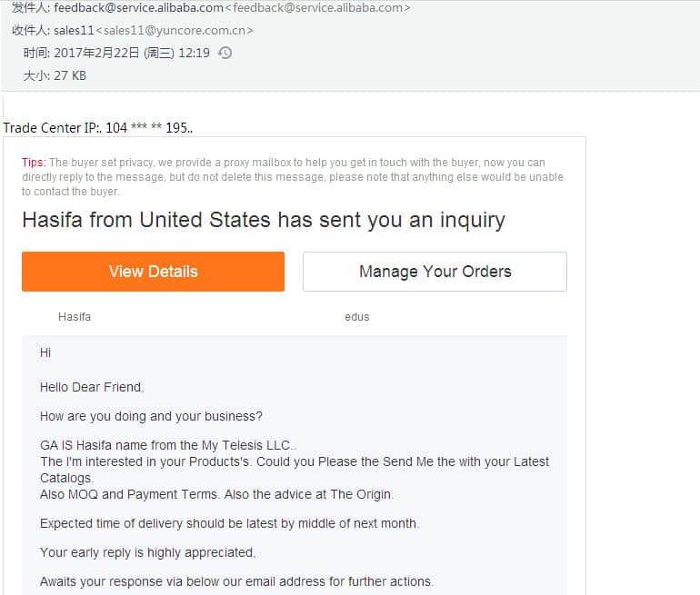700x595 pixels.
Task: Click the expected delivery time sentence
Action: tap(229, 523)
